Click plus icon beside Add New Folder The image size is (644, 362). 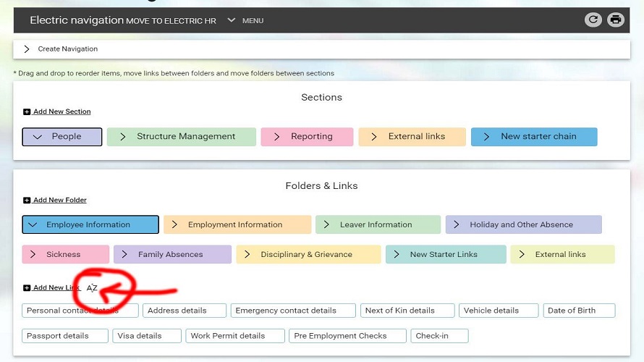click(27, 201)
